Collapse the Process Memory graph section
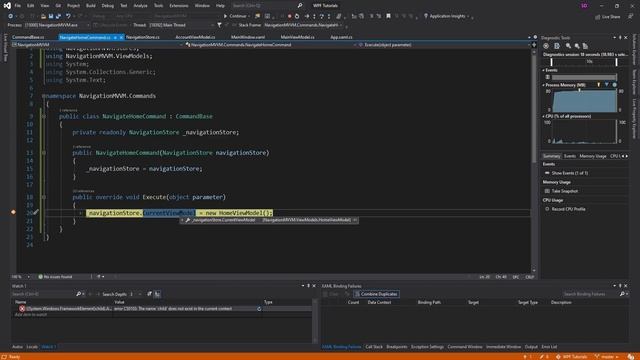The width and height of the screenshot is (640, 360). [544, 85]
